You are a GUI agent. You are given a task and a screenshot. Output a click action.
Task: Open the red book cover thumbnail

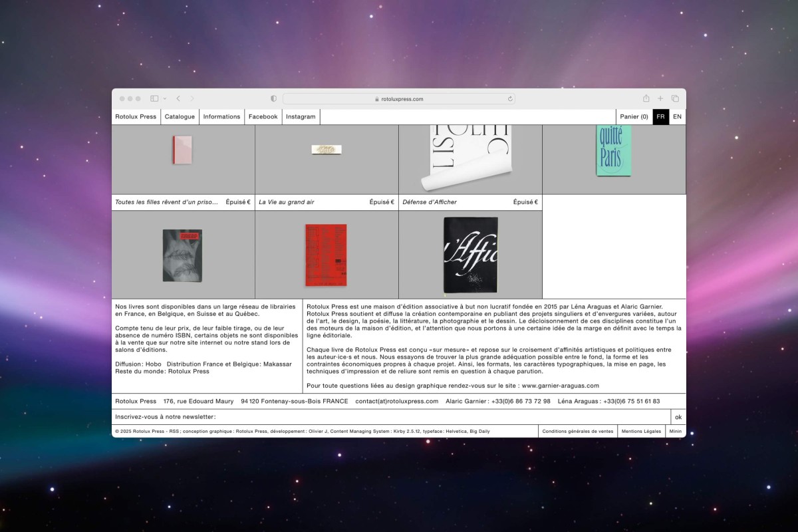pyautogui.click(x=326, y=255)
